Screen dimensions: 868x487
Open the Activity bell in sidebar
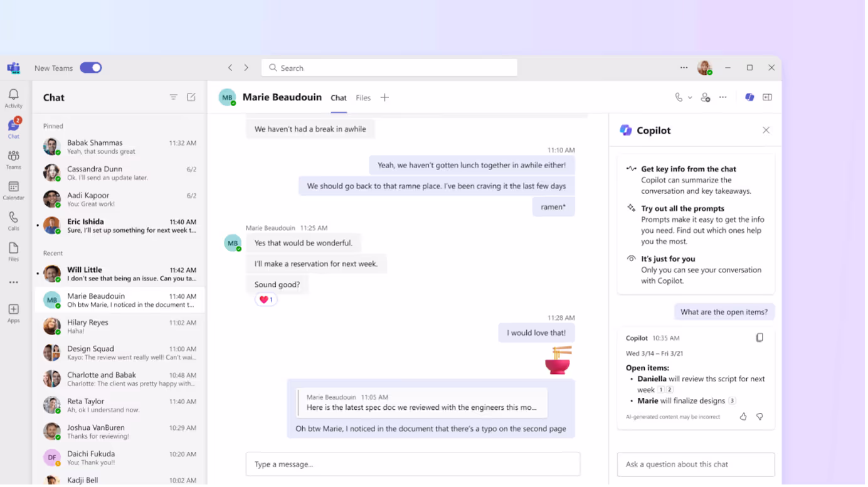13,99
